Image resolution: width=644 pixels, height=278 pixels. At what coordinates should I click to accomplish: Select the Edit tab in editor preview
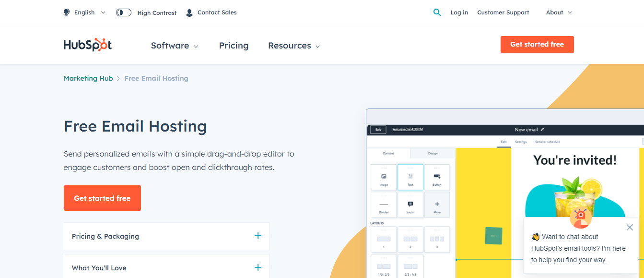[503, 142]
